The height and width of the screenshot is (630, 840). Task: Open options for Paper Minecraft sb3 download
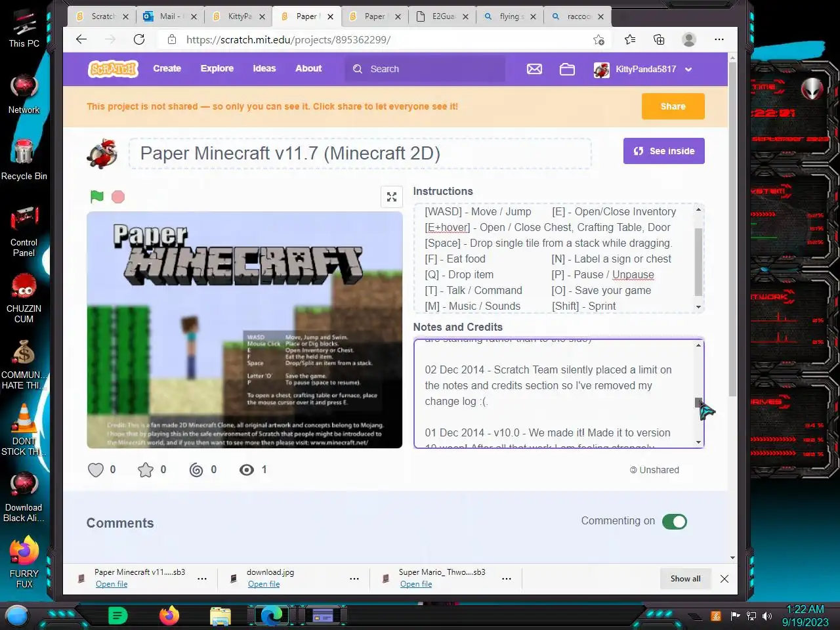click(x=202, y=579)
